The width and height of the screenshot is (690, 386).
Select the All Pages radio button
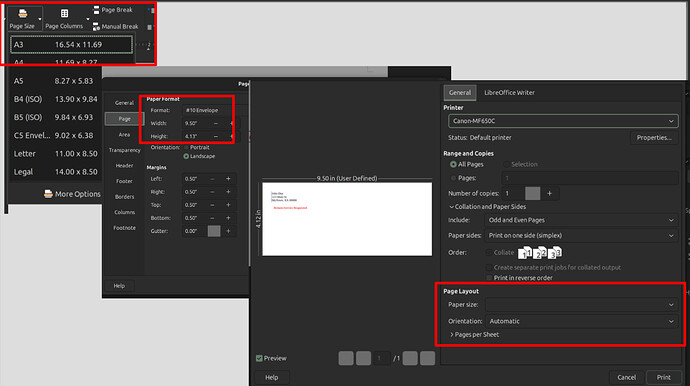pos(453,164)
